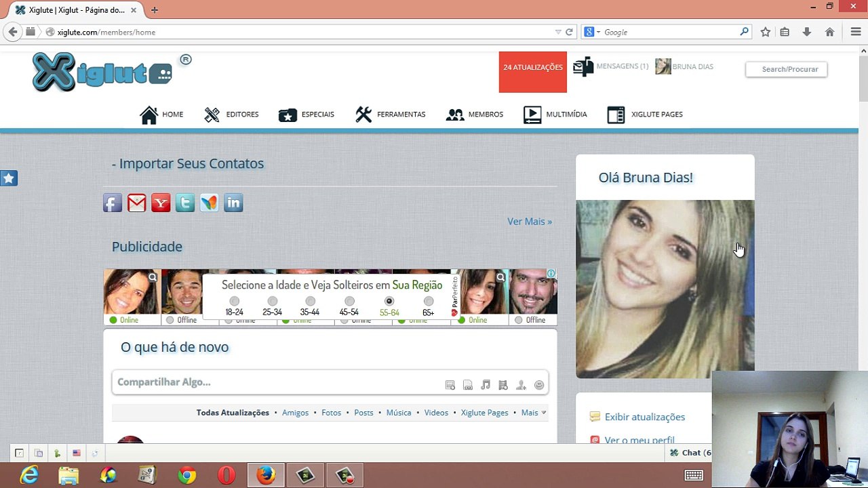Viewport: 868px width, 488px height.
Task: Open the downloads arrow icon
Action: [x=807, y=32]
